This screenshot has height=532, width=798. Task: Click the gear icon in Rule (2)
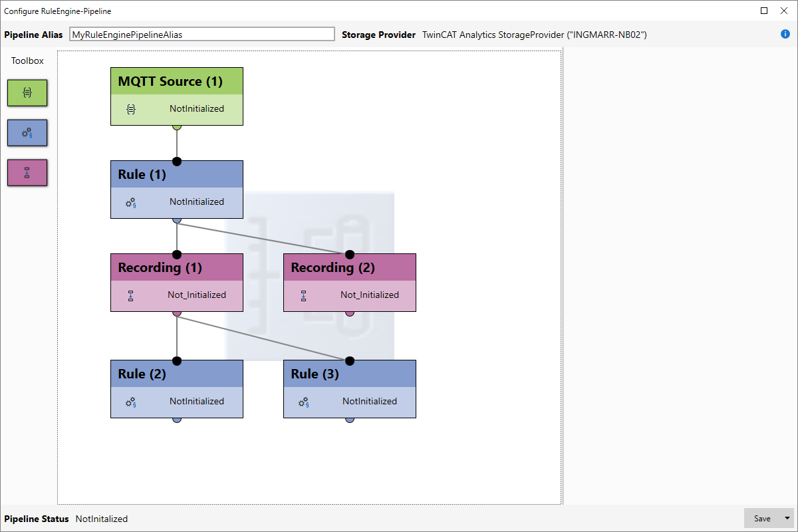tap(131, 401)
